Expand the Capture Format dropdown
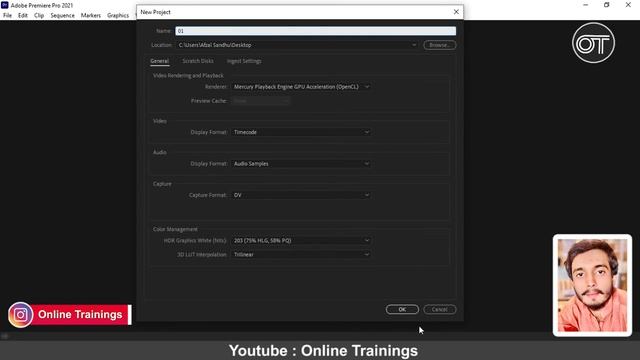Viewport: 640px width, 360px height. (301, 195)
